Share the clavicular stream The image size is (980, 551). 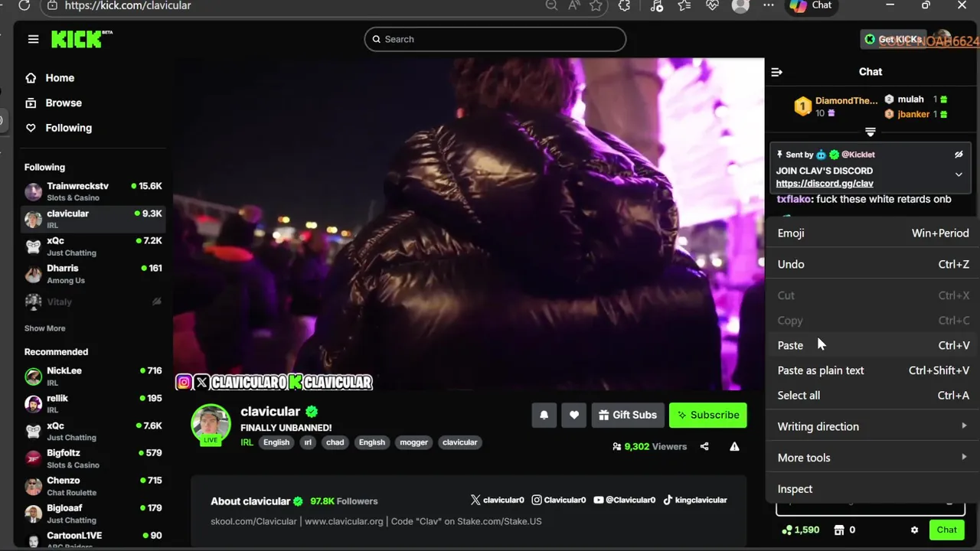[x=704, y=446]
